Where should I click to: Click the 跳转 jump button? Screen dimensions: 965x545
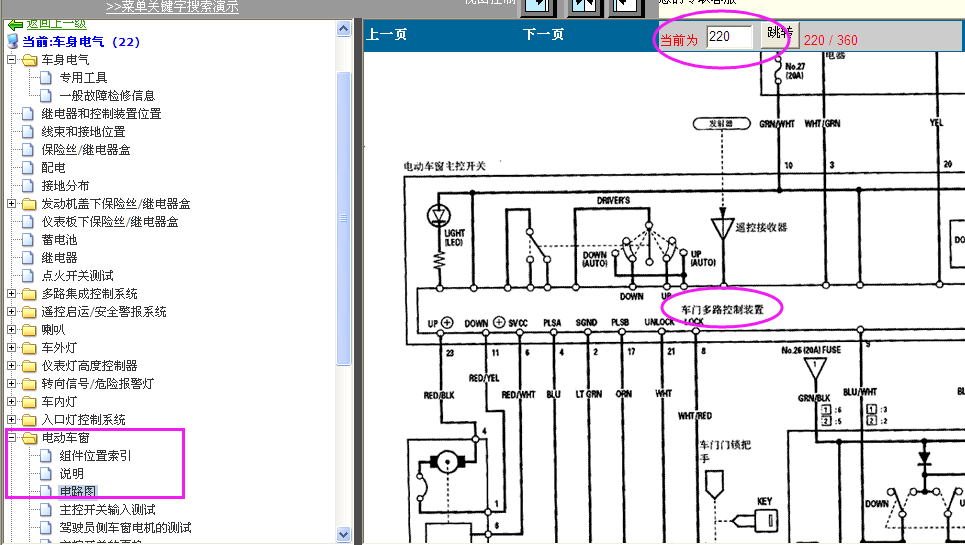780,33
